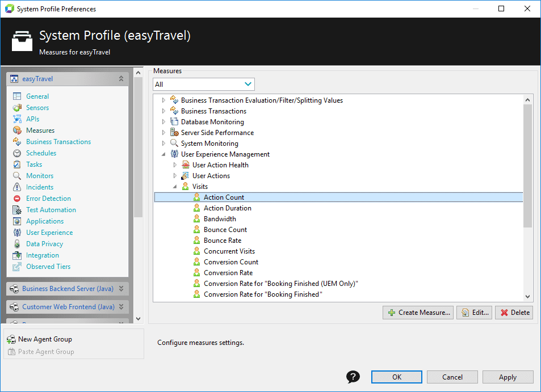Expand the User Action Health node
Screen dimensions: 541x392
[175, 165]
